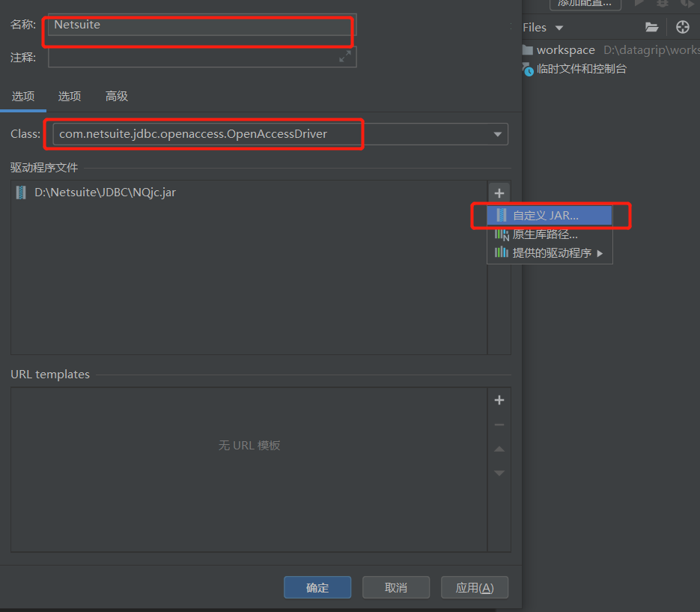This screenshot has width=700, height=612.
Task: Open the Files view switcher dropdown
Action: click(x=559, y=27)
